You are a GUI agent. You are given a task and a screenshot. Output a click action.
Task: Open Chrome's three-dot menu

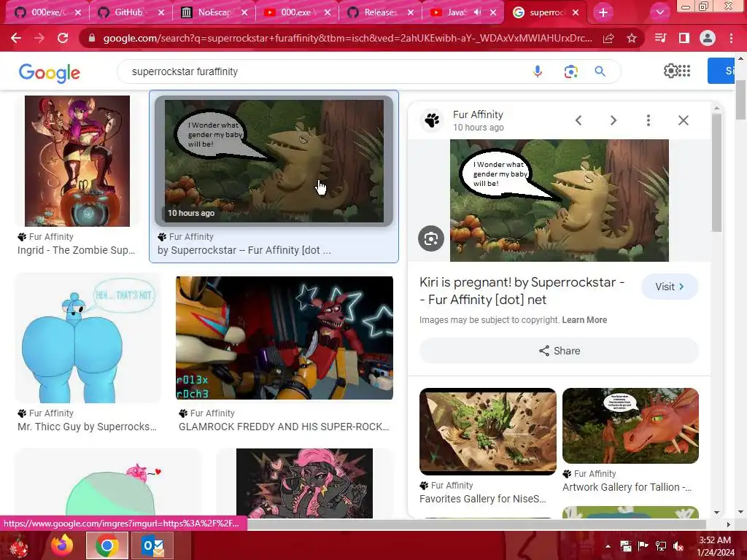[731, 38]
